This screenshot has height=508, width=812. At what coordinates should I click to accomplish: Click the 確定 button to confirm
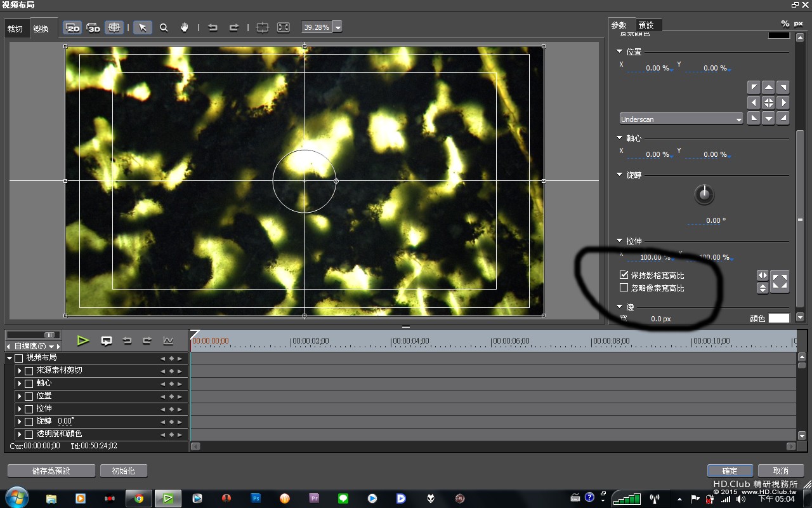click(x=730, y=471)
